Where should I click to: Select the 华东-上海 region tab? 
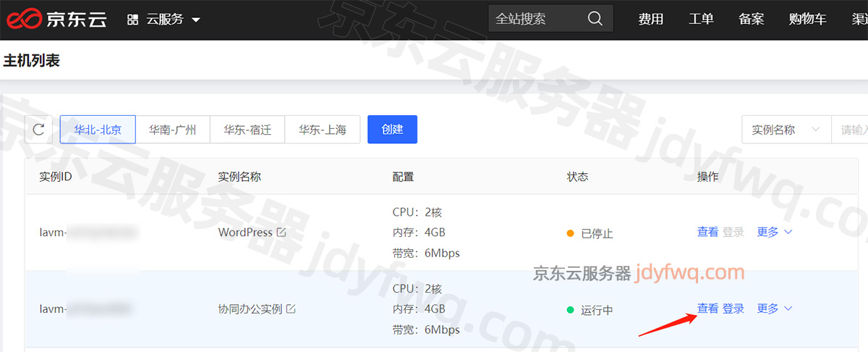[x=323, y=130]
